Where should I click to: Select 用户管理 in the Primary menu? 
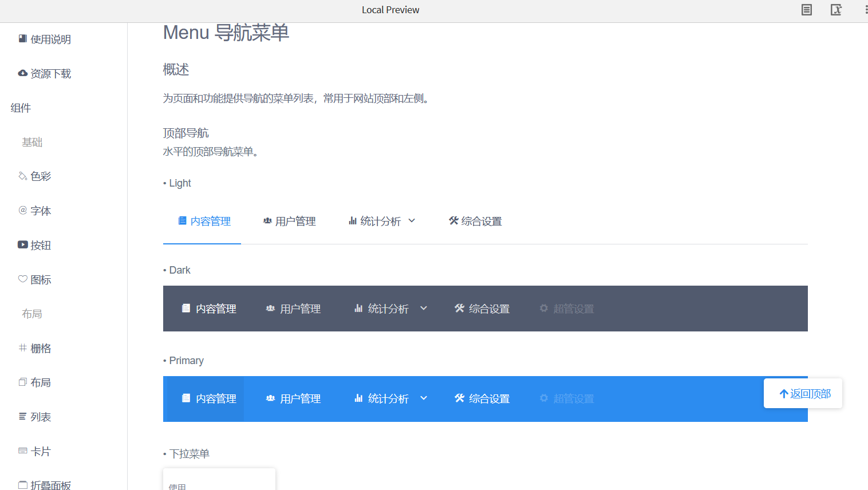pos(293,399)
